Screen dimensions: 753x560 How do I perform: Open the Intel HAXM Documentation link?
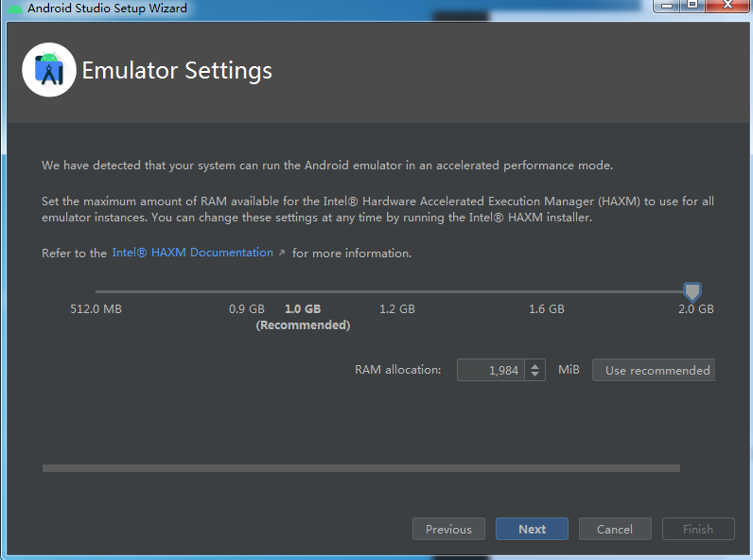tap(192, 253)
